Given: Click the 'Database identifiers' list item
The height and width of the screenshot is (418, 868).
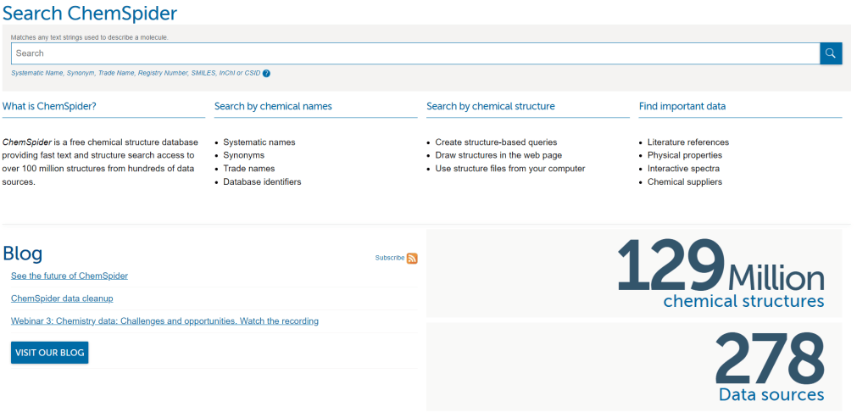Looking at the screenshot, I should point(262,181).
